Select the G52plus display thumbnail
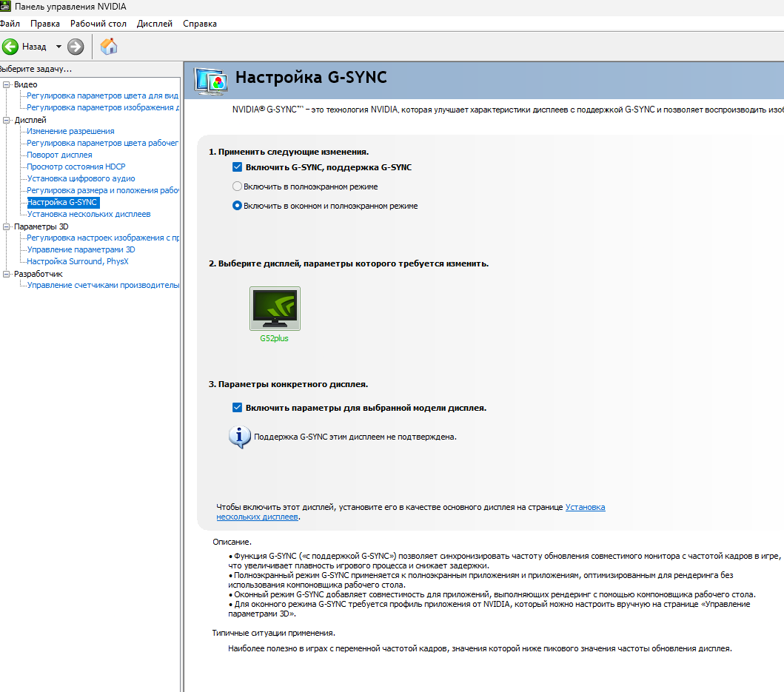 [x=275, y=308]
